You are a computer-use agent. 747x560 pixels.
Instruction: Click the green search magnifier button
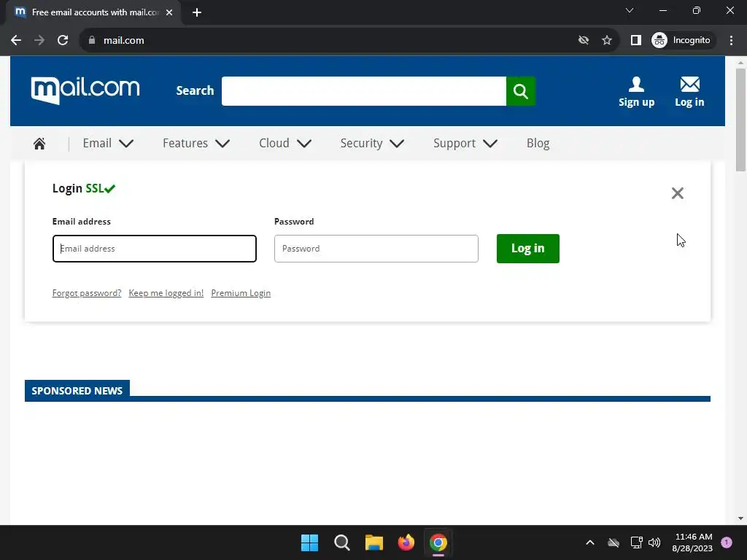[x=521, y=91]
